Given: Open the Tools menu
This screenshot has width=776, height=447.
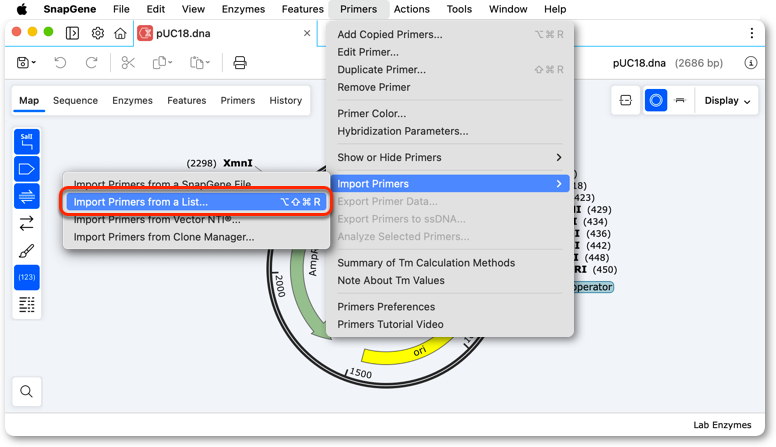Looking at the screenshot, I should click(x=459, y=9).
